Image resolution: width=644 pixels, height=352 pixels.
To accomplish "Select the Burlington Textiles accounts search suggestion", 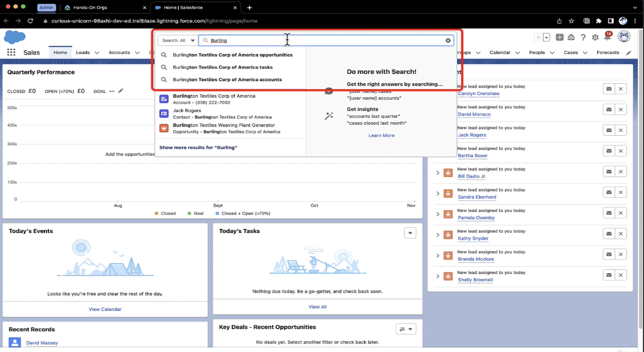I will click(231, 80).
